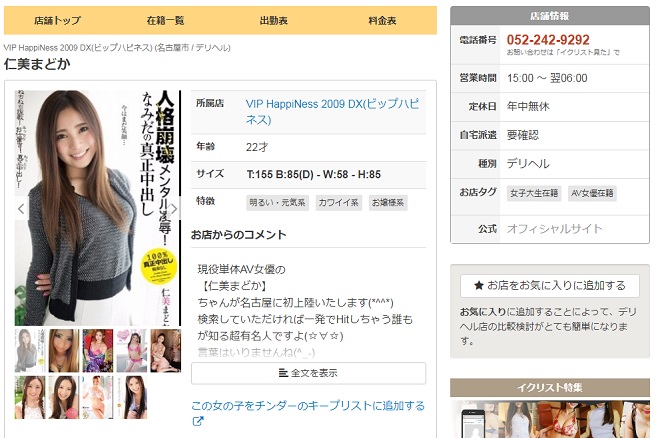Add the shop with お店をお気に入りに追加する
This screenshot has height=438, width=660.
[x=549, y=285]
